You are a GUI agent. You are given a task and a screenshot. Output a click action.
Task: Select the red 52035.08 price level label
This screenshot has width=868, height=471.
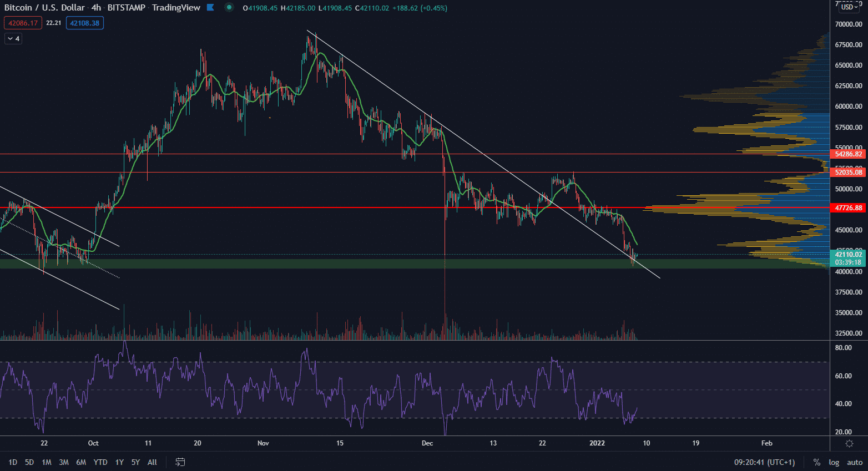tap(848, 173)
